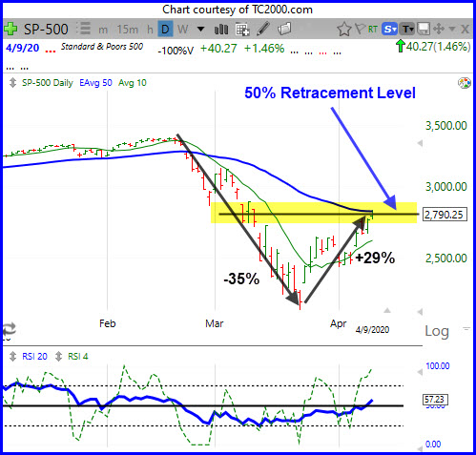Image resolution: width=476 pixels, height=455 pixels.
Task: Click the Standard & Poors 500 name
Action: pyautogui.click(x=102, y=47)
